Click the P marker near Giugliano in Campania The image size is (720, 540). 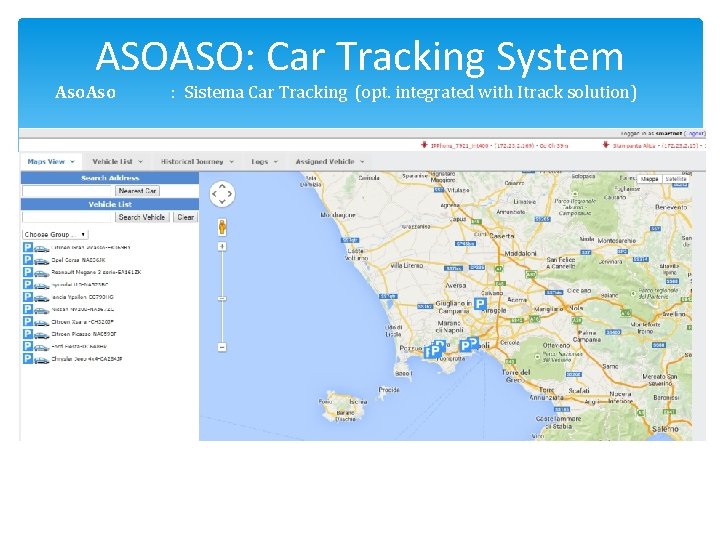pos(480,304)
